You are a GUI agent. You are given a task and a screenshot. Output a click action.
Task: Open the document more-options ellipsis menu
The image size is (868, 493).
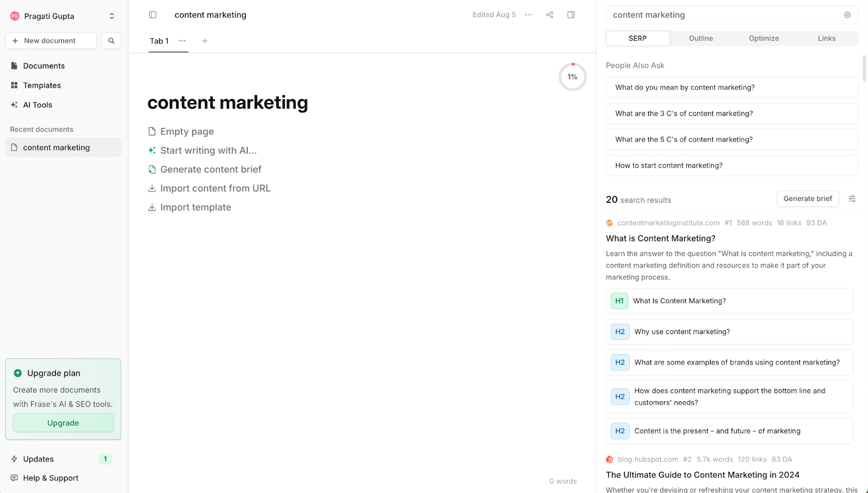pos(528,15)
